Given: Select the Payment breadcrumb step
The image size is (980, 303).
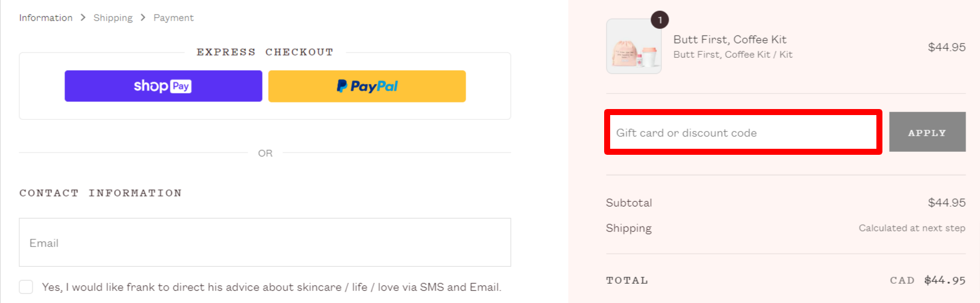Looking at the screenshot, I should [x=173, y=18].
